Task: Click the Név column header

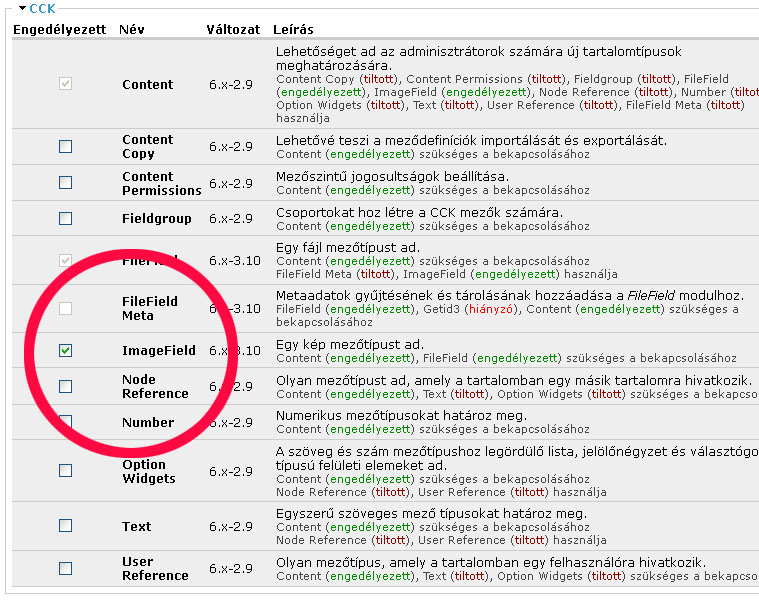Action: tap(132, 30)
